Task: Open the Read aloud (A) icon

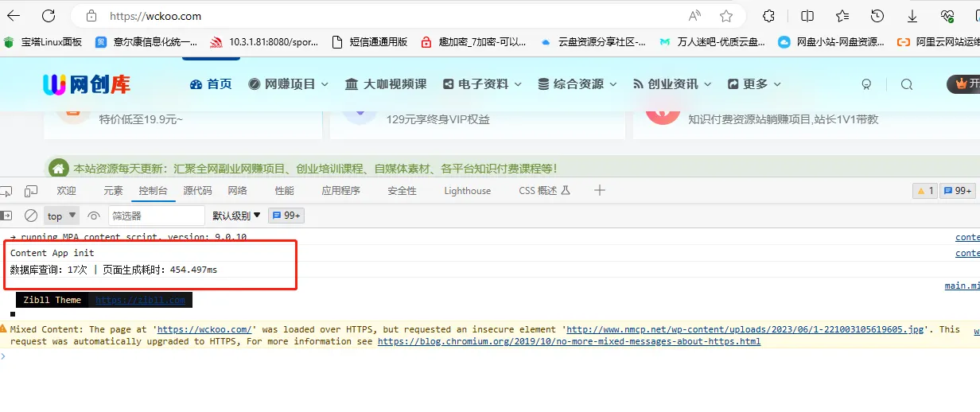Action: pyautogui.click(x=695, y=16)
